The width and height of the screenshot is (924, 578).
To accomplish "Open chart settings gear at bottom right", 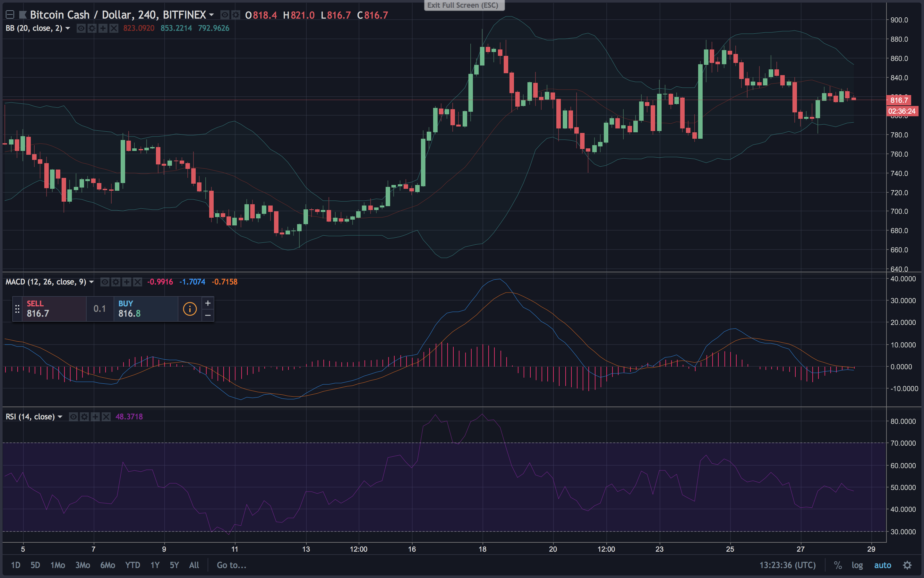I will pos(907,565).
